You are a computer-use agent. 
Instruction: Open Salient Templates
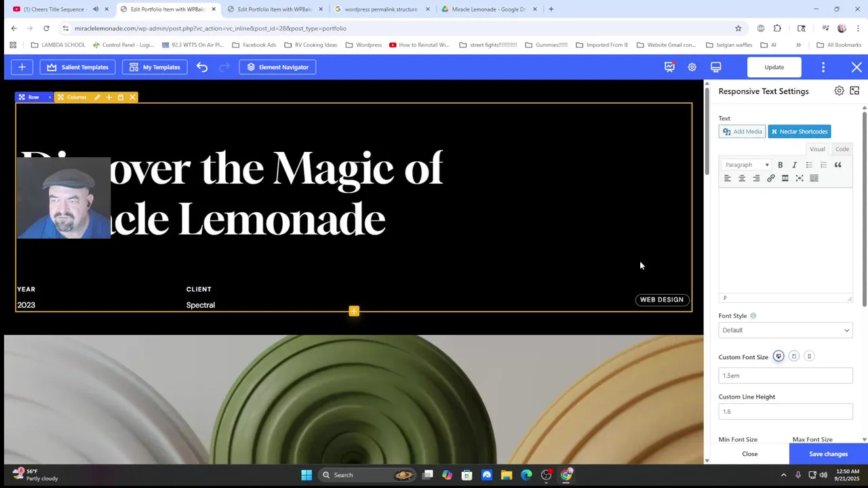77,67
